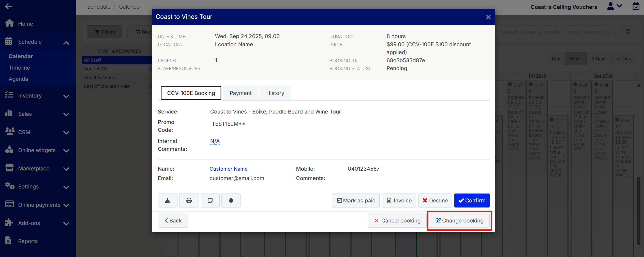Screen dimensions: 644x257
Task: Open the History tab
Action: point(275,93)
